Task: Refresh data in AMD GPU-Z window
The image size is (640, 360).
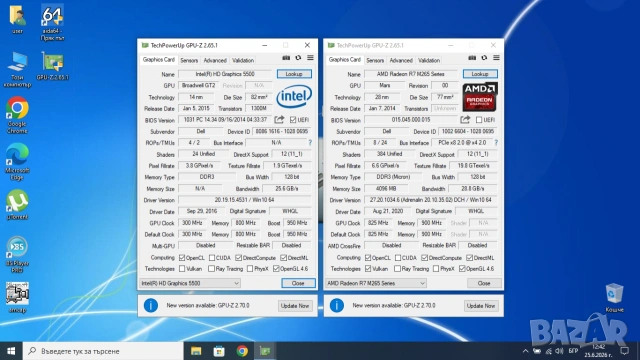Action: tap(484, 58)
